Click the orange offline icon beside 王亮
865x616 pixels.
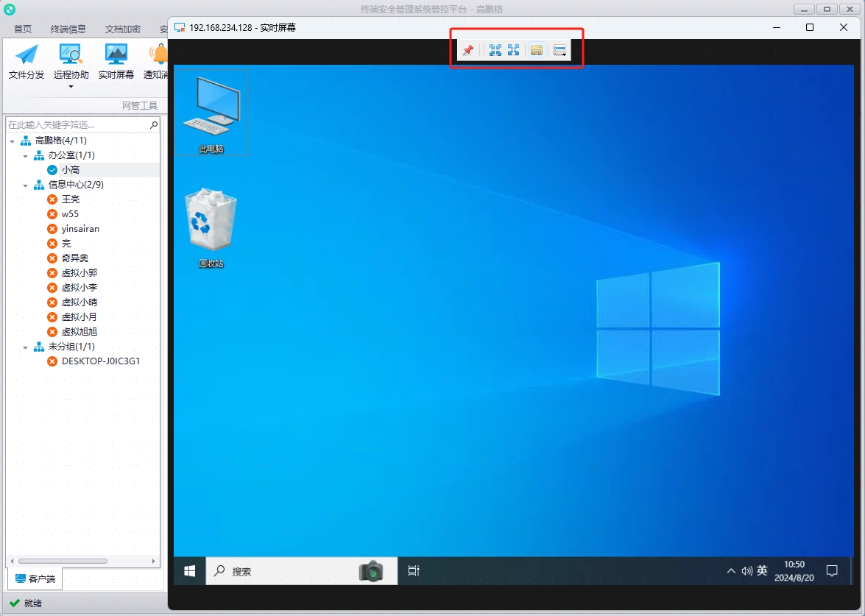click(52, 199)
